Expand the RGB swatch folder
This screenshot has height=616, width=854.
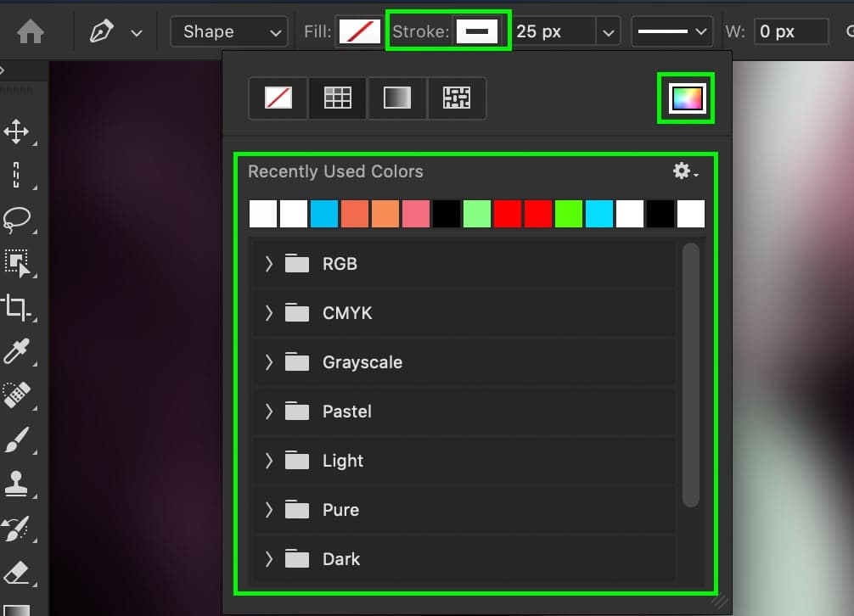pyautogui.click(x=269, y=264)
